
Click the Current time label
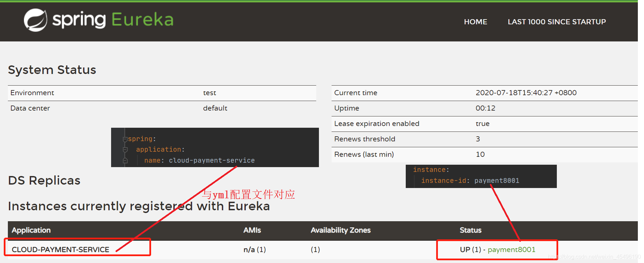click(x=356, y=93)
